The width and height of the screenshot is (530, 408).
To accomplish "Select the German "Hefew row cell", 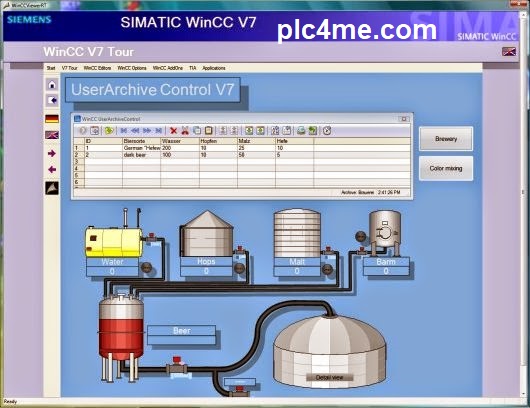I will [141, 148].
